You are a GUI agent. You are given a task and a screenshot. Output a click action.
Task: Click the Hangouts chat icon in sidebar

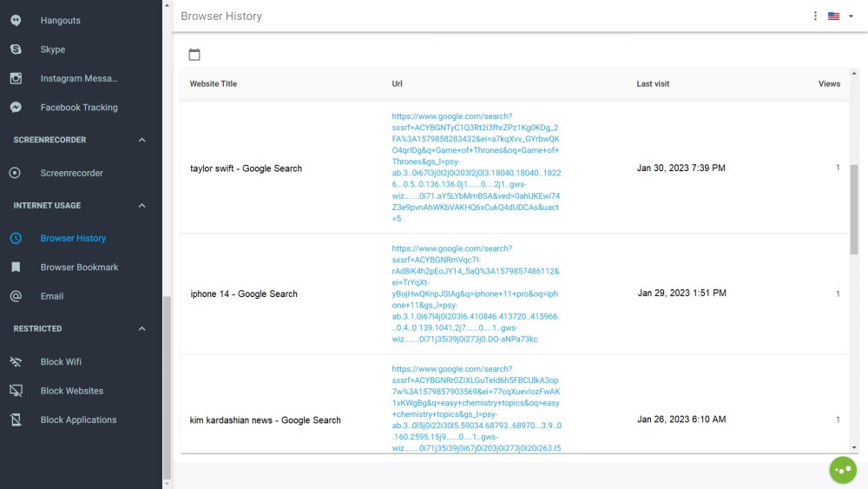click(16, 21)
